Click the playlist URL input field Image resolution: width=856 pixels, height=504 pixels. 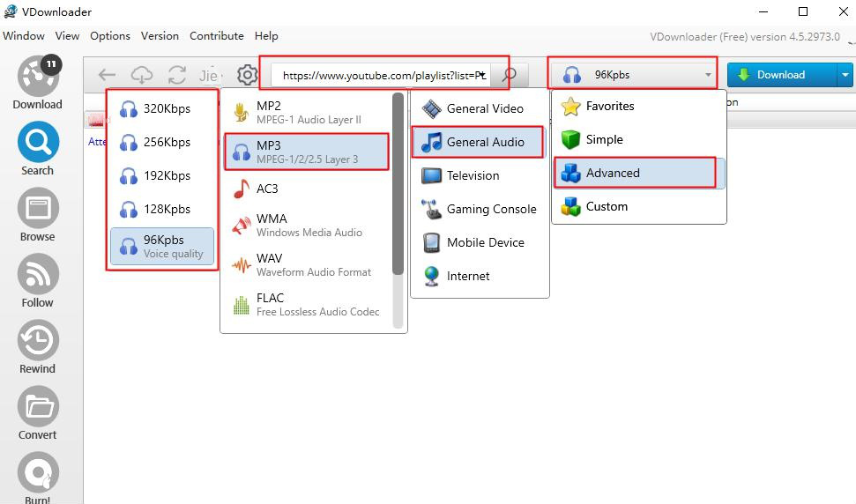381,75
